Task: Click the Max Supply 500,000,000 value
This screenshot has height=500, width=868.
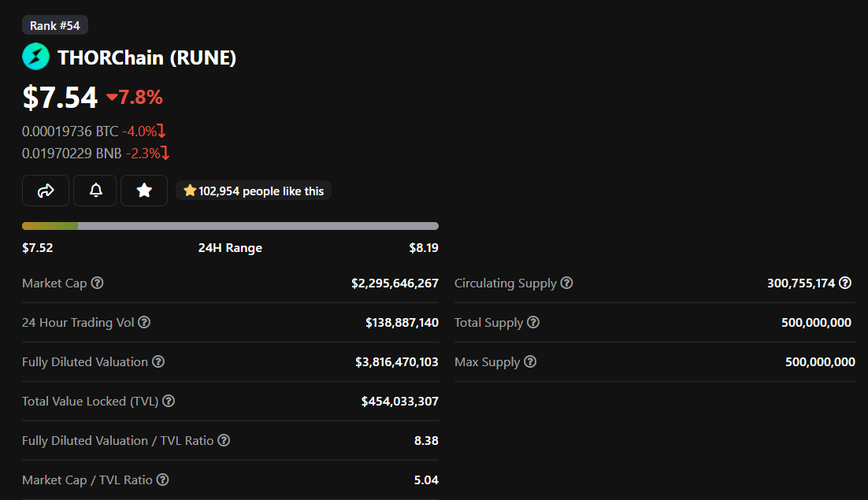Action: [820, 361]
